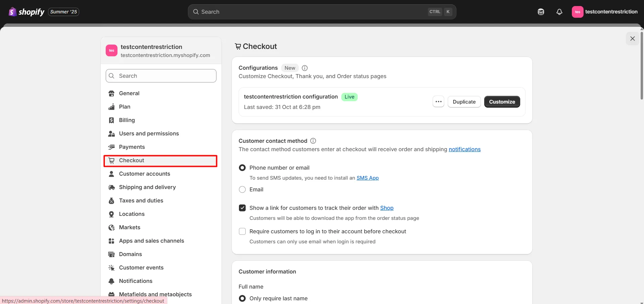Open the SMS App link
The image size is (644, 304).
click(x=367, y=178)
